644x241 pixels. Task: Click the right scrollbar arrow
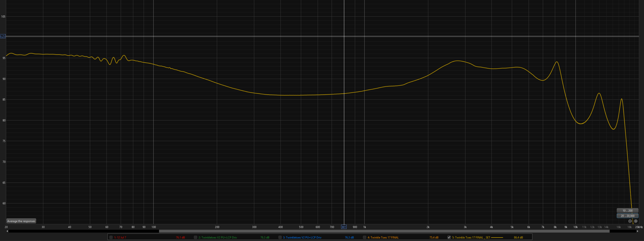click(x=638, y=231)
